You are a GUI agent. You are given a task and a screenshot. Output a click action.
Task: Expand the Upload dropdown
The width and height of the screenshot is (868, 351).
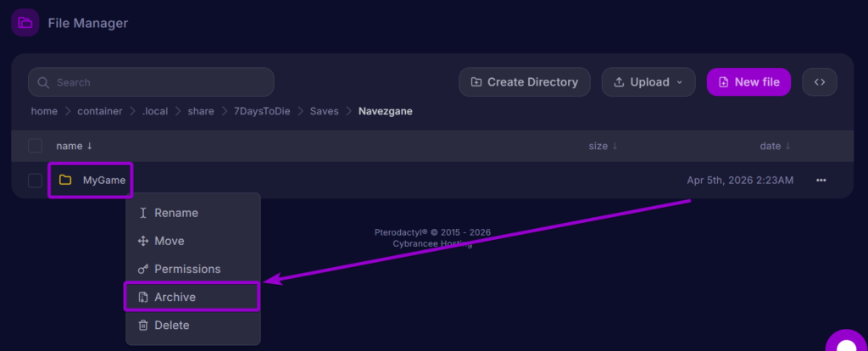(x=648, y=82)
